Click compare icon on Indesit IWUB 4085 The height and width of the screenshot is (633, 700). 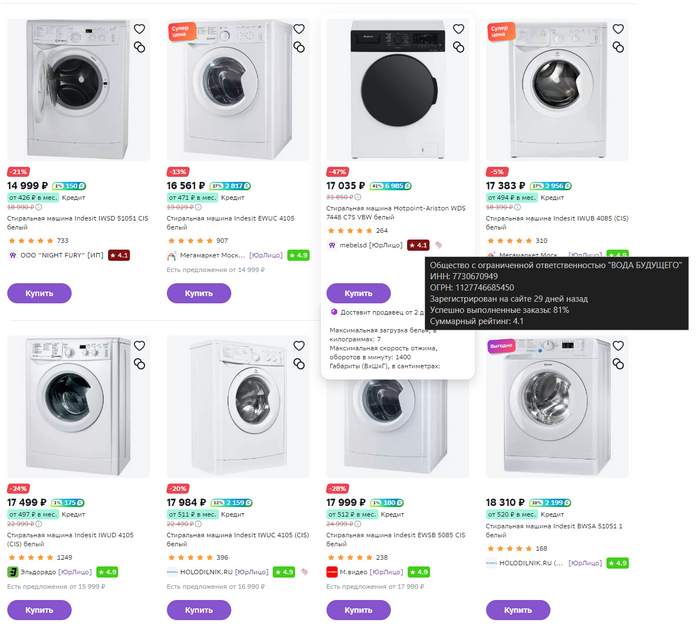click(618, 47)
